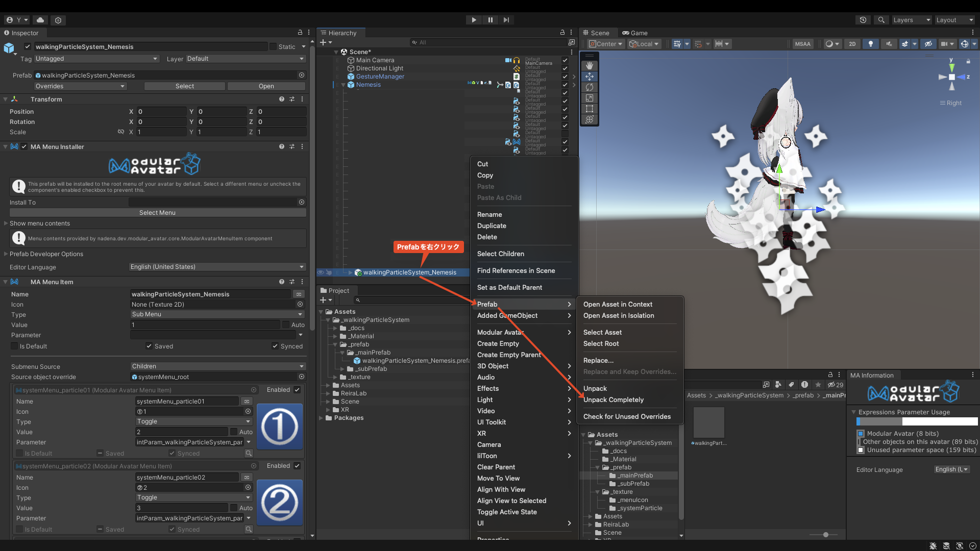
Task: Adjust the project icon size slider
Action: [x=825, y=535]
